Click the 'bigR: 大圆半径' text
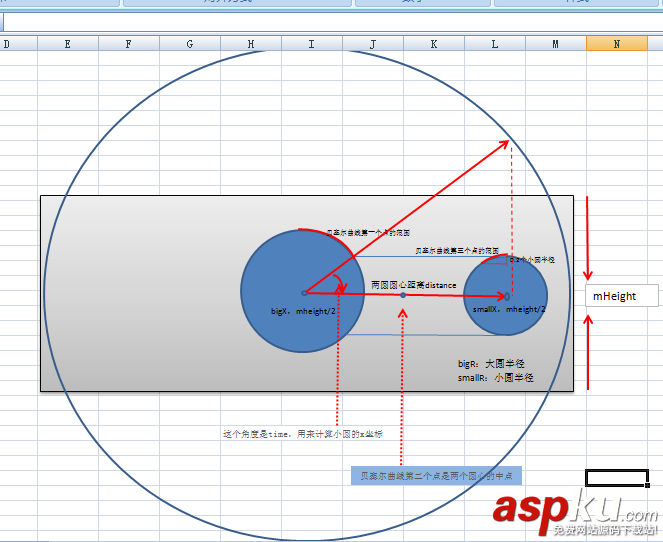 click(x=491, y=364)
